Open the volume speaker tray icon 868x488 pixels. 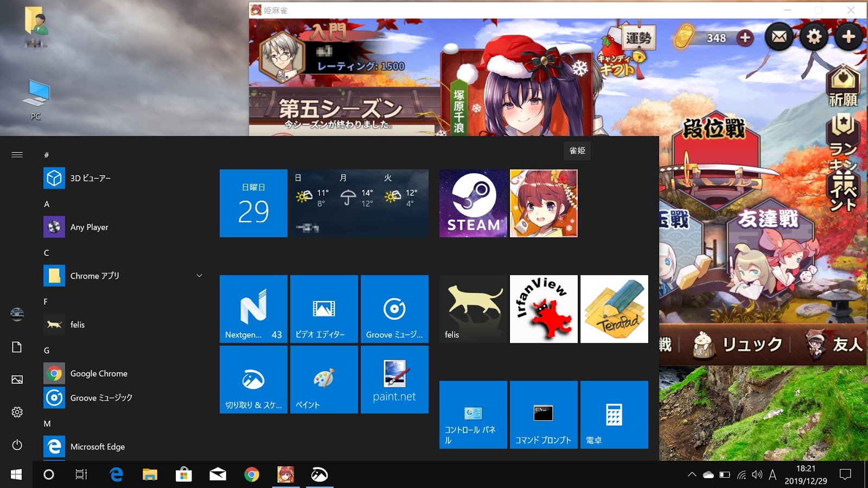pyautogui.click(x=757, y=474)
